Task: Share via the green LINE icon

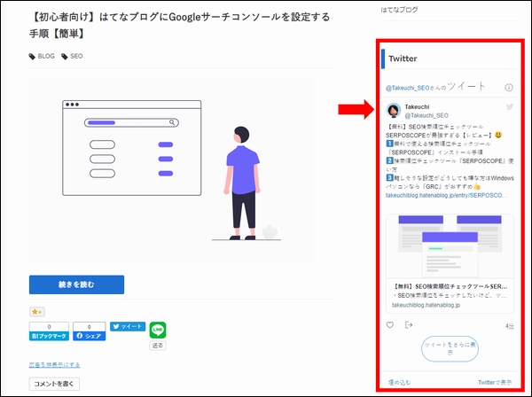Action: pos(158,330)
